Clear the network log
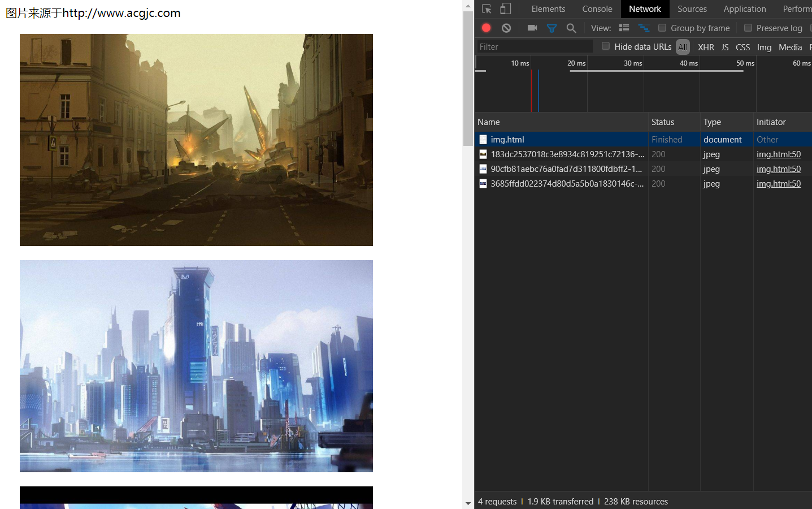 506,28
